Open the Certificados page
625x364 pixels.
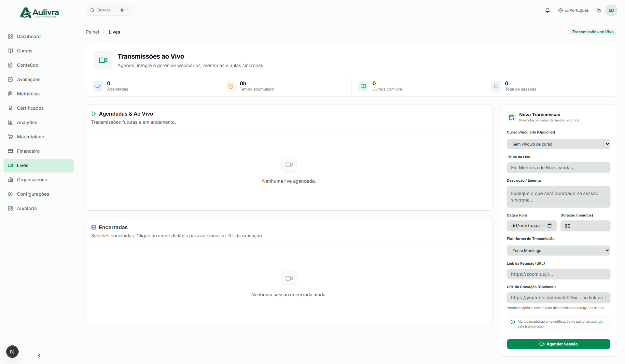tap(39, 108)
